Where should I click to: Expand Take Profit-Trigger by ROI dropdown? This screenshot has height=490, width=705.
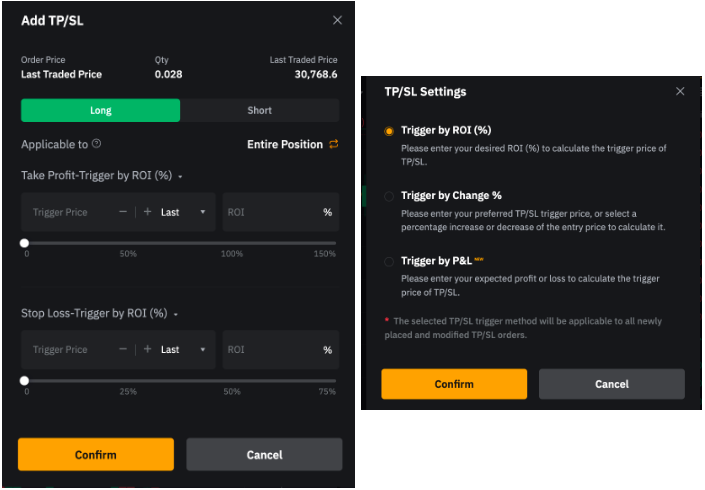(180, 177)
